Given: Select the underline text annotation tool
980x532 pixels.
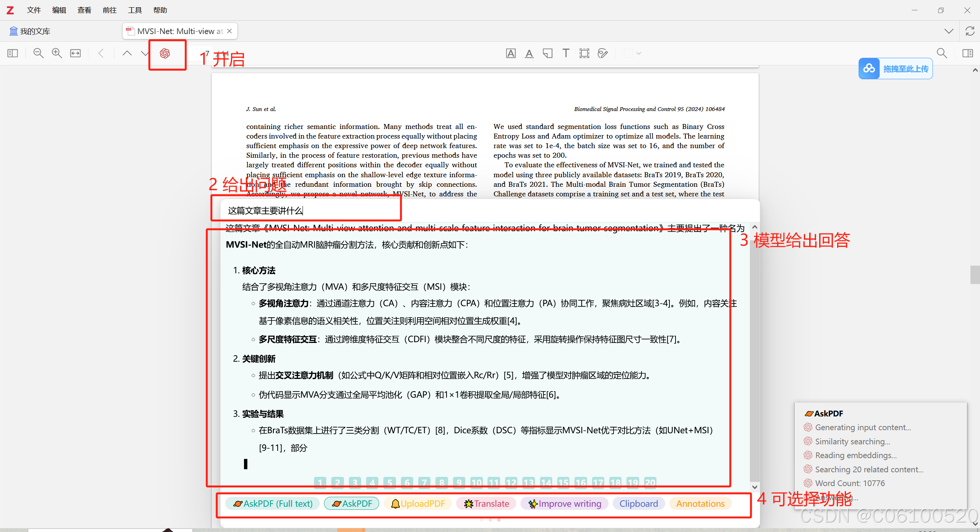Looking at the screenshot, I should click(529, 53).
